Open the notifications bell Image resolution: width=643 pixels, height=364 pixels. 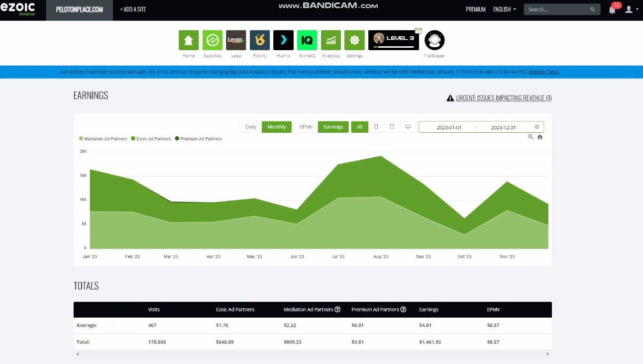click(x=612, y=9)
